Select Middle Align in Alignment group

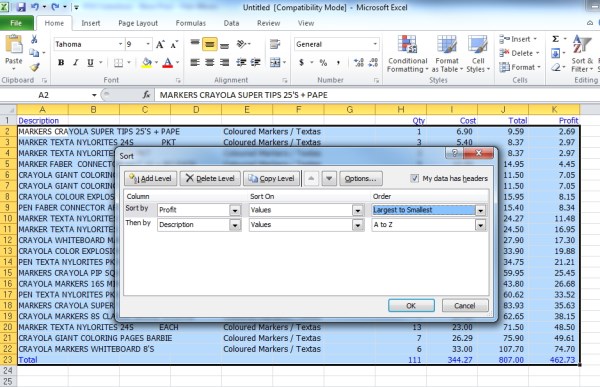209,44
